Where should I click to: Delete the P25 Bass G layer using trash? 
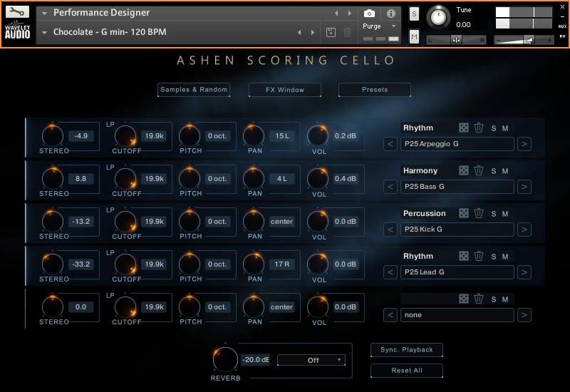point(479,171)
